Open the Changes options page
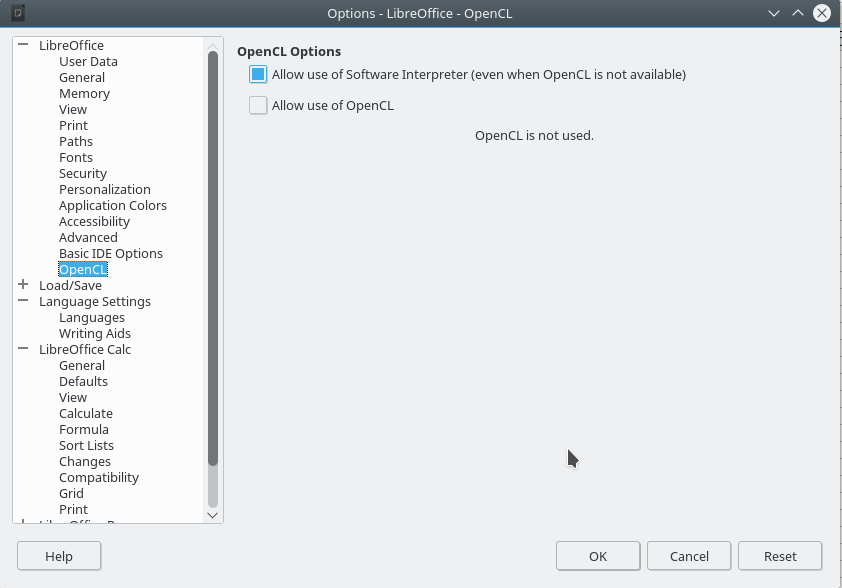Screen dimensions: 842x588 click(x=85, y=461)
